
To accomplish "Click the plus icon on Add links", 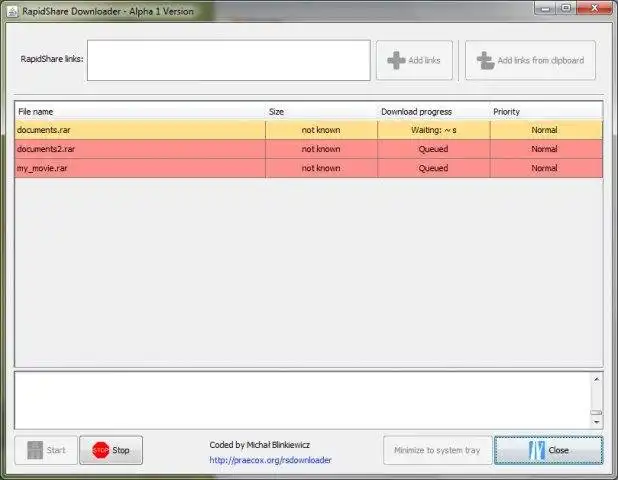I will coord(396,60).
